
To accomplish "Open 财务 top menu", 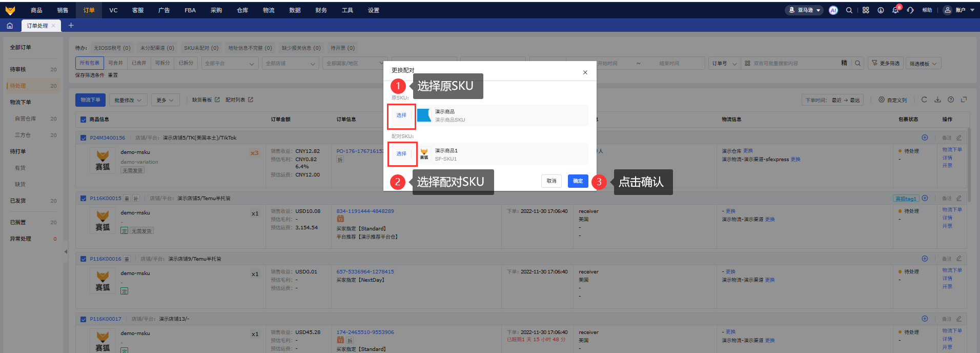I will 321,10.
